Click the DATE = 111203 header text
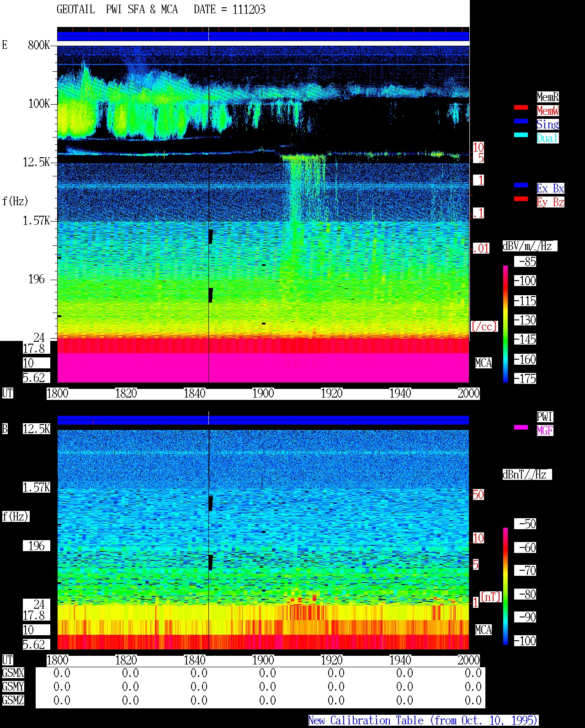 [229, 10]
